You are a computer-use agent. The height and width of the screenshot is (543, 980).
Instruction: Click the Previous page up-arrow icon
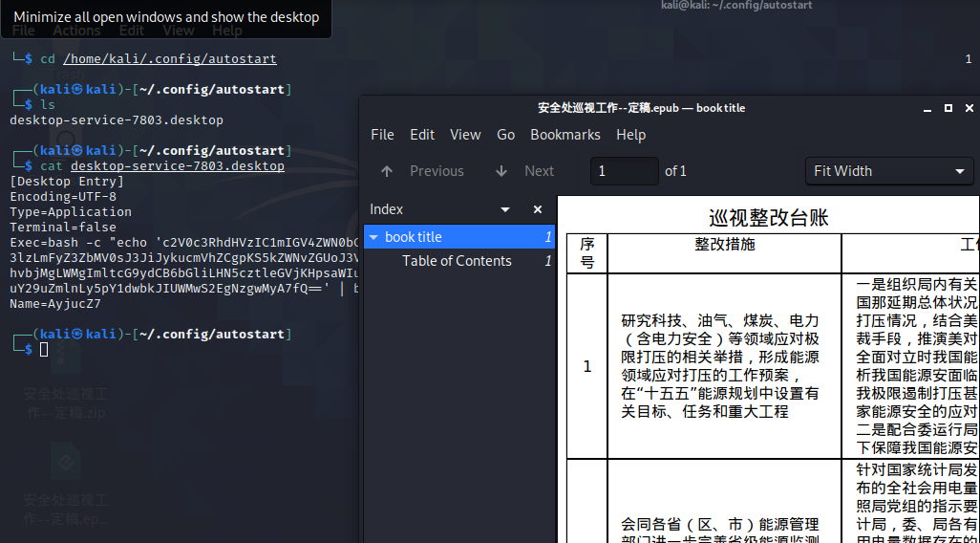pyautogui.click(x=387, y=171)
